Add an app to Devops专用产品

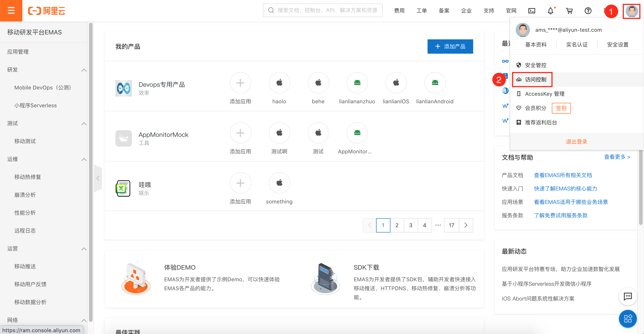click(x=240, y=83)
